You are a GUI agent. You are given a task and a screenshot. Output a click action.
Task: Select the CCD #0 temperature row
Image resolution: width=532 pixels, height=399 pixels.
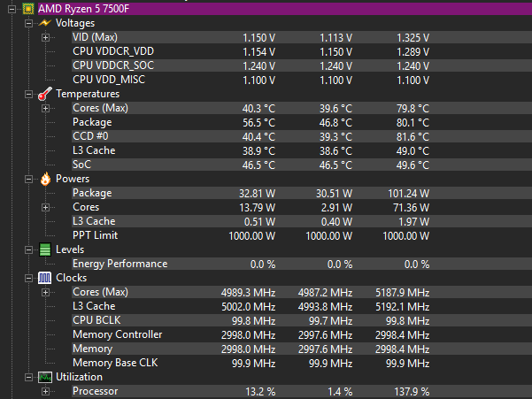click(302, 136)
